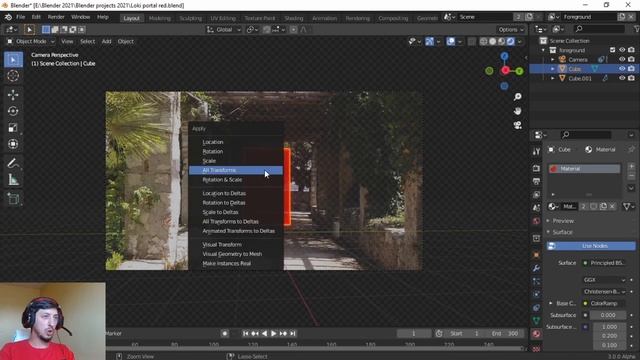Viewport: 640px width, 360px height.
Task: Open the Render properties tab icon
Action: point(536,168)
